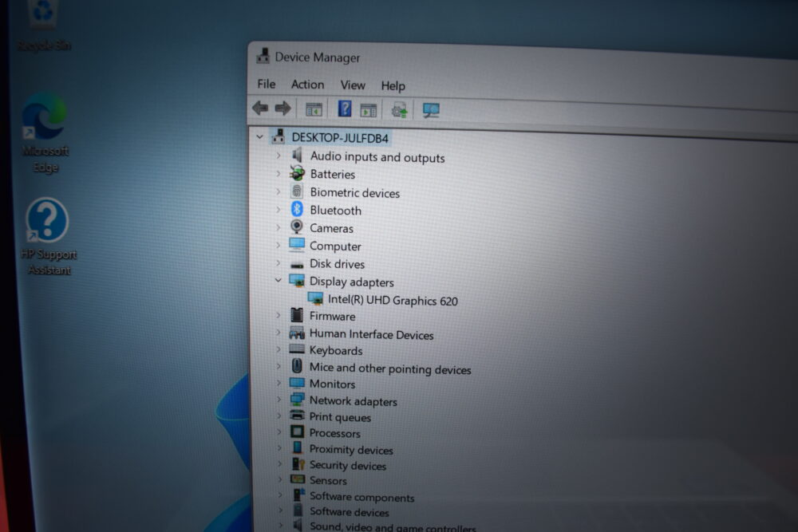Select the Computer category label

tap(335, 246)
